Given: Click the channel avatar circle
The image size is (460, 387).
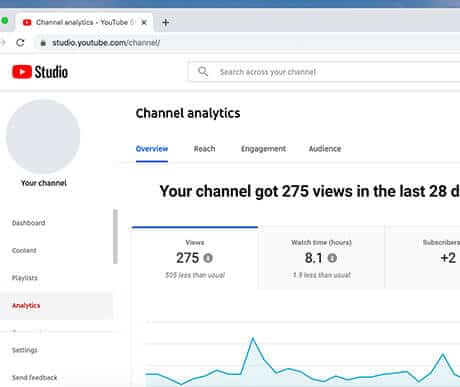Looking at the screenshot, I should (43, 136).
